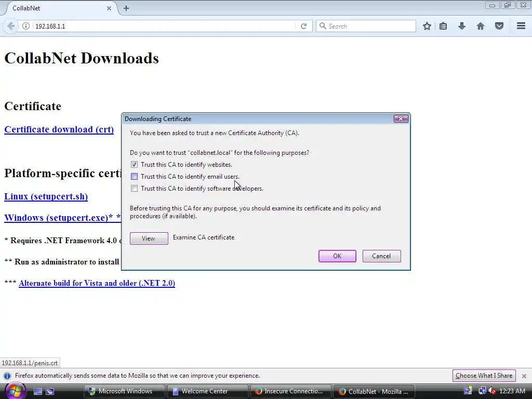Viewport: 532px width, 399px height.
Task: Go to the Firefox home page icon
Action: coord(481,26)
